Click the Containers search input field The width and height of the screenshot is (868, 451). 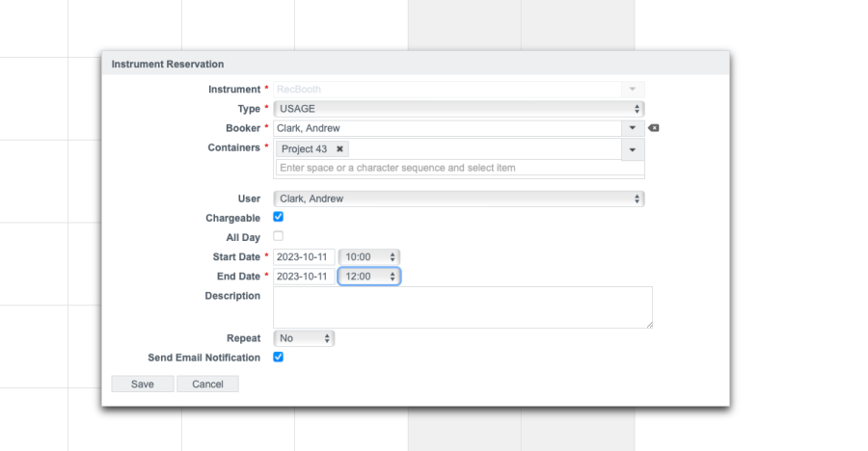[x=459, y=168]
